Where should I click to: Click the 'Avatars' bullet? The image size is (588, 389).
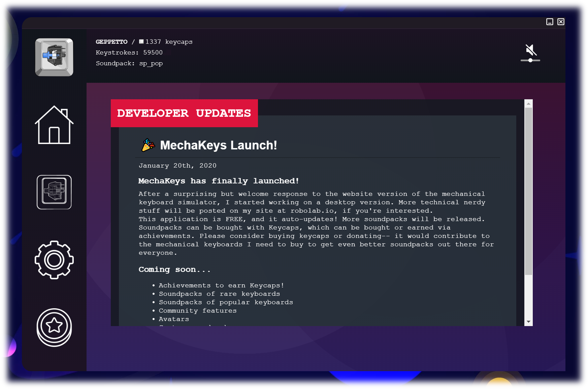(174, 319)
